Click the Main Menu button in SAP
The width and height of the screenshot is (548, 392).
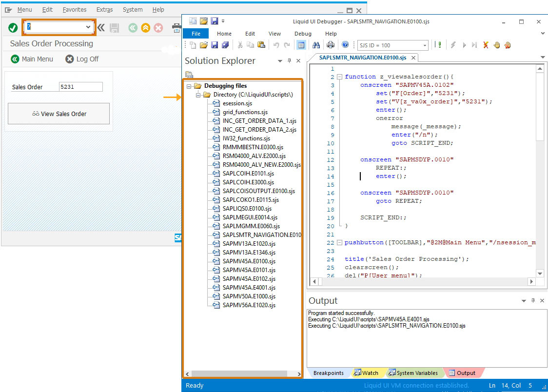[x=32, y=59]
